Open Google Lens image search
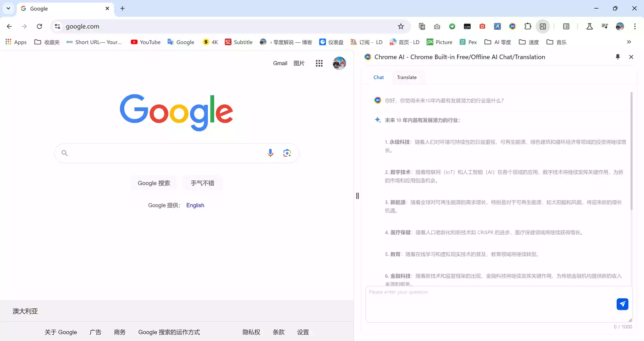Viewport: 644px width, 341px height. (x=287, y=153)
